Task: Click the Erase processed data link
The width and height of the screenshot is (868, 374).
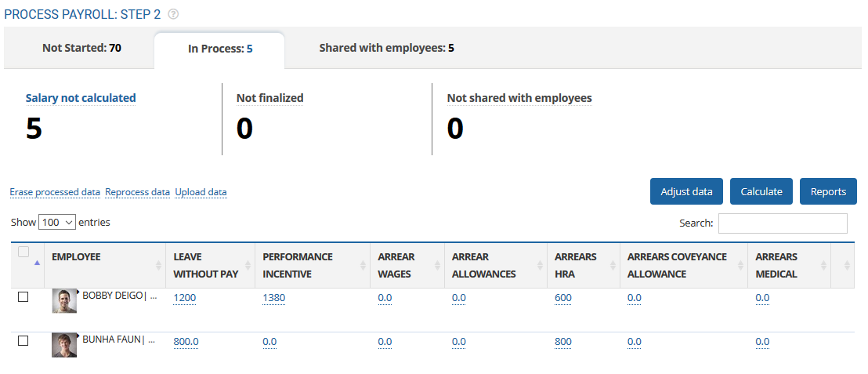Action: [x=55, y=192]
